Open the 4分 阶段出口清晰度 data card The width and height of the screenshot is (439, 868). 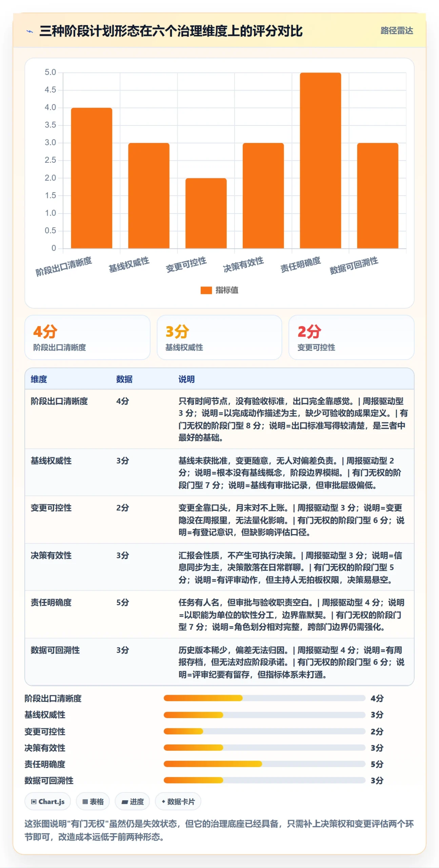coord(87,337)
